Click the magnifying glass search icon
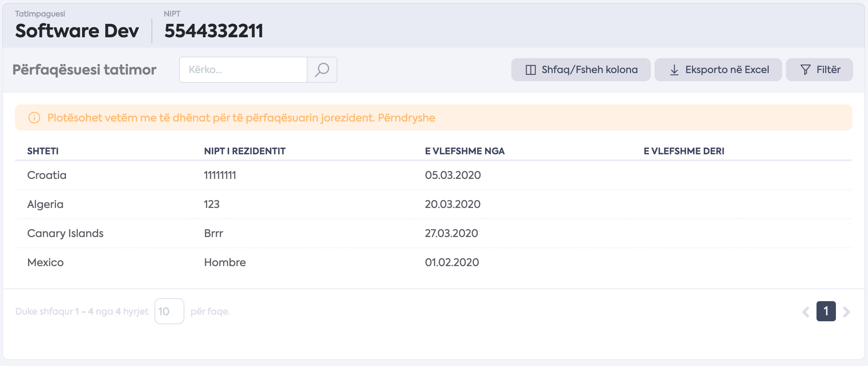This screenshot has height=366, width=868. point(322,70)
